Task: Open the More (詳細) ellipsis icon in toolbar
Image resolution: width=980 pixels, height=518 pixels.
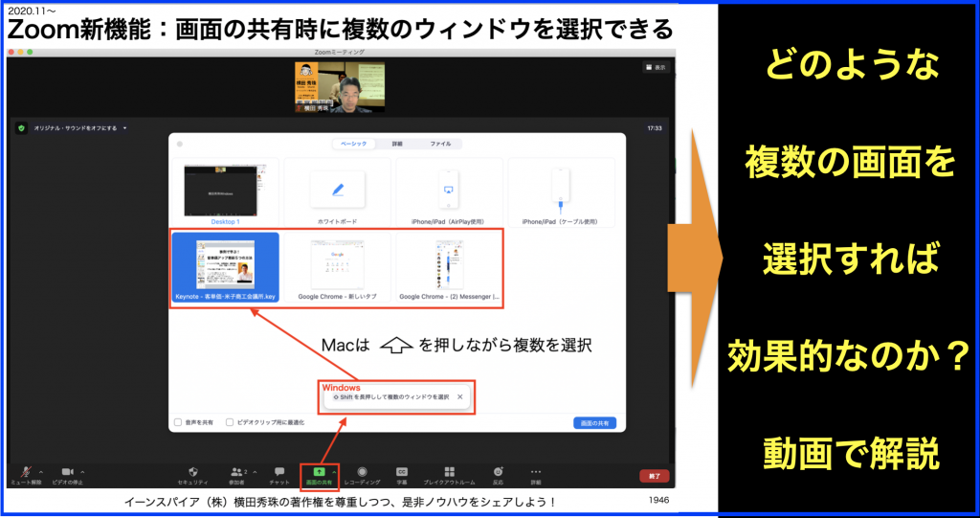Action: tap(536, 472)
